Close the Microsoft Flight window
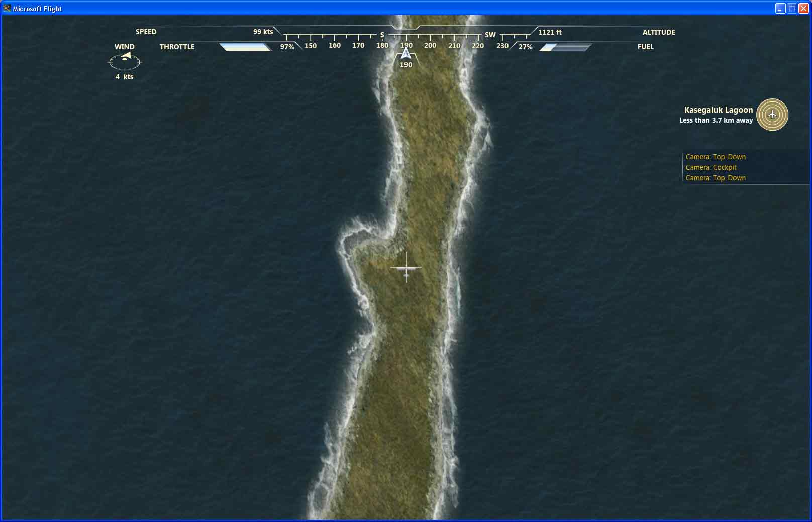This screenshot has width=812, height=522. 803,8
